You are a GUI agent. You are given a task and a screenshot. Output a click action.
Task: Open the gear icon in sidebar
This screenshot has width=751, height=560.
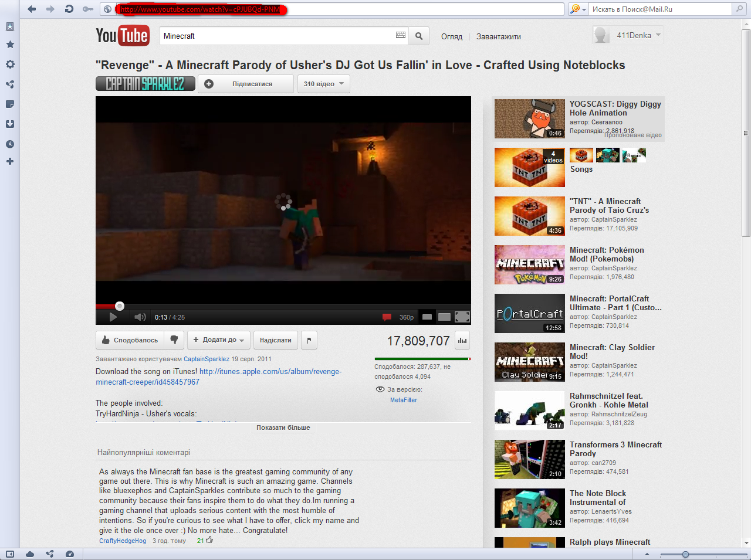10,65
